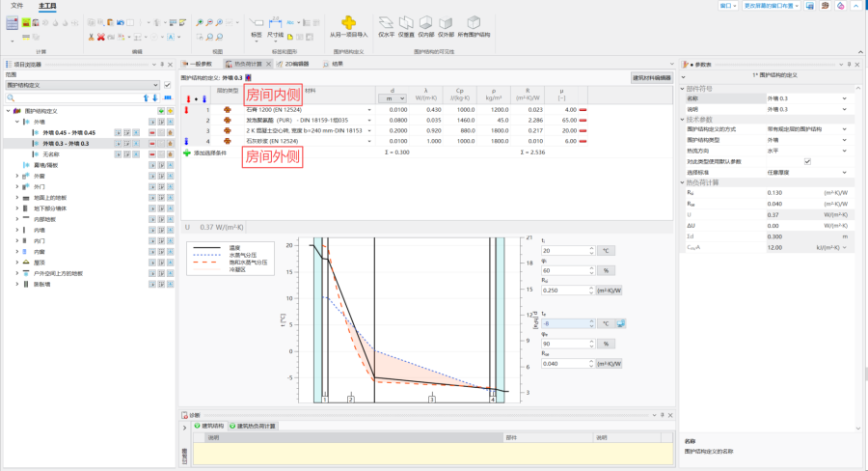
Task: Click the 仅内部 visibility icon
Action: pos(426,21)
